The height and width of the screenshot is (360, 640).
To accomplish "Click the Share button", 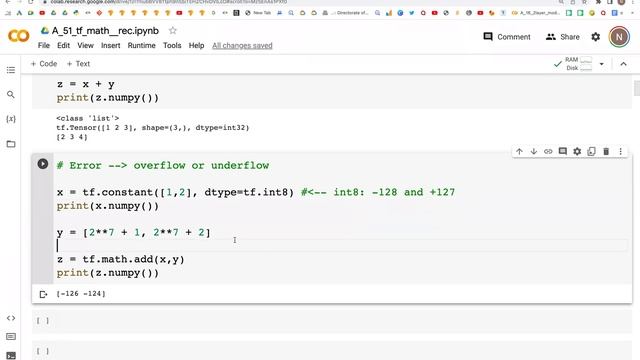I will click(x=562, y=37).
